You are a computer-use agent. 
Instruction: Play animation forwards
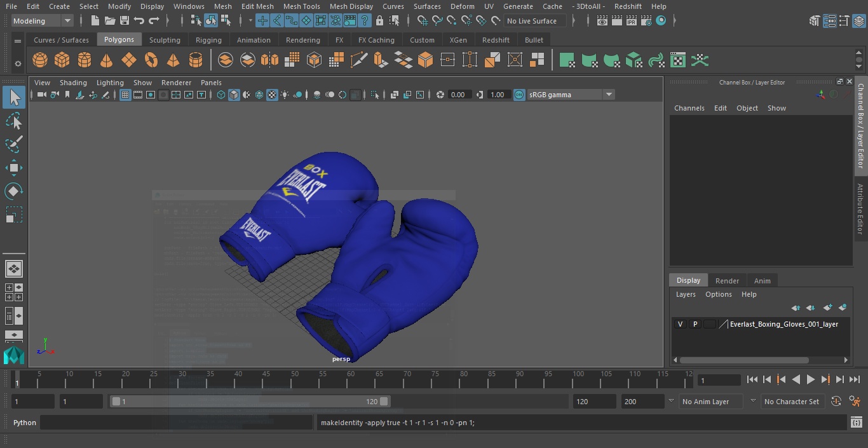coord(810,379)
